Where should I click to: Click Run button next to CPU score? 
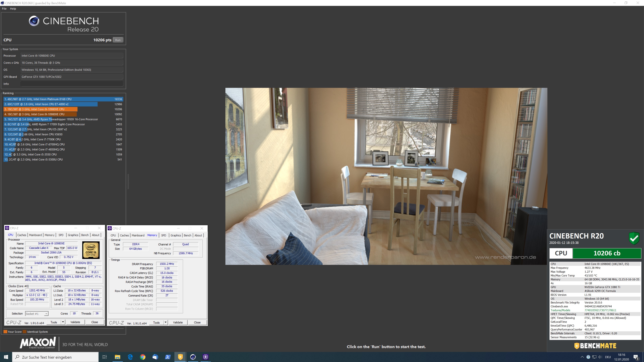[118, 40]
